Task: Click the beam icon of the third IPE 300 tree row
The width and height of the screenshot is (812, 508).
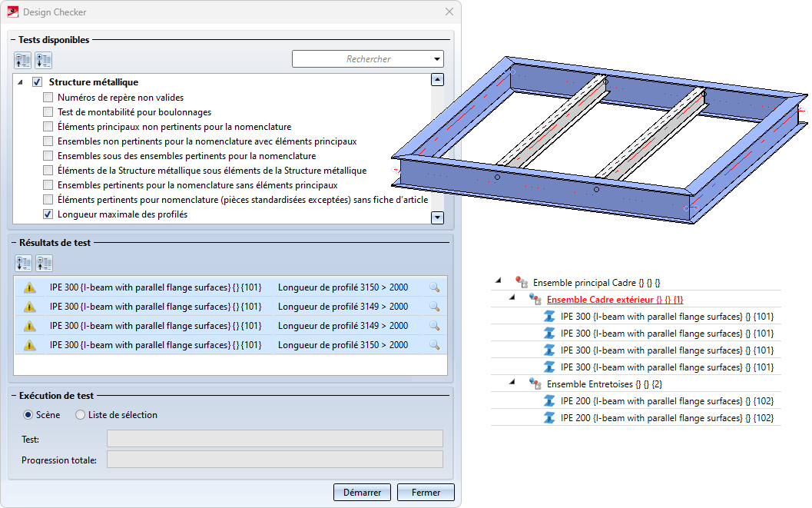Action: (549, 350)
